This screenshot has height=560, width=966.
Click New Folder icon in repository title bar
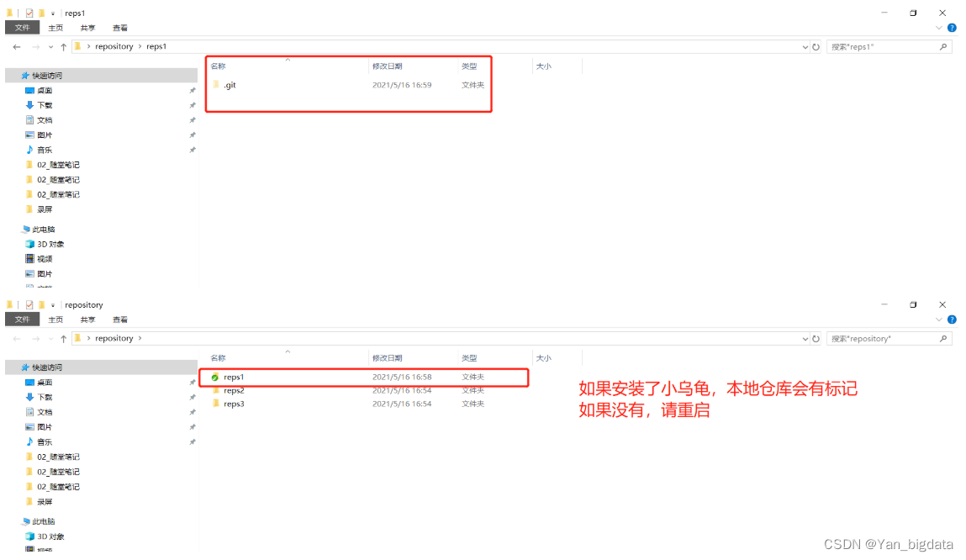pyautogui.click(x=41, y=305)
